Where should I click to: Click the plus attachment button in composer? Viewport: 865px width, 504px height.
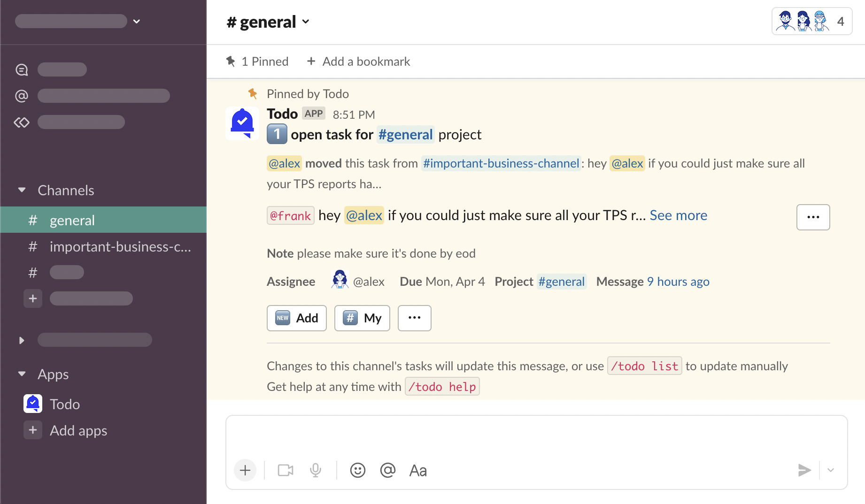pyautogui.click(x=245, y=470)
